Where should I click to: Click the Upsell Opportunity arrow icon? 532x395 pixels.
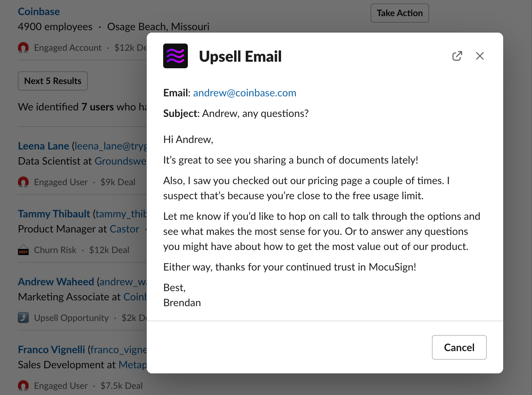(23, 318)
